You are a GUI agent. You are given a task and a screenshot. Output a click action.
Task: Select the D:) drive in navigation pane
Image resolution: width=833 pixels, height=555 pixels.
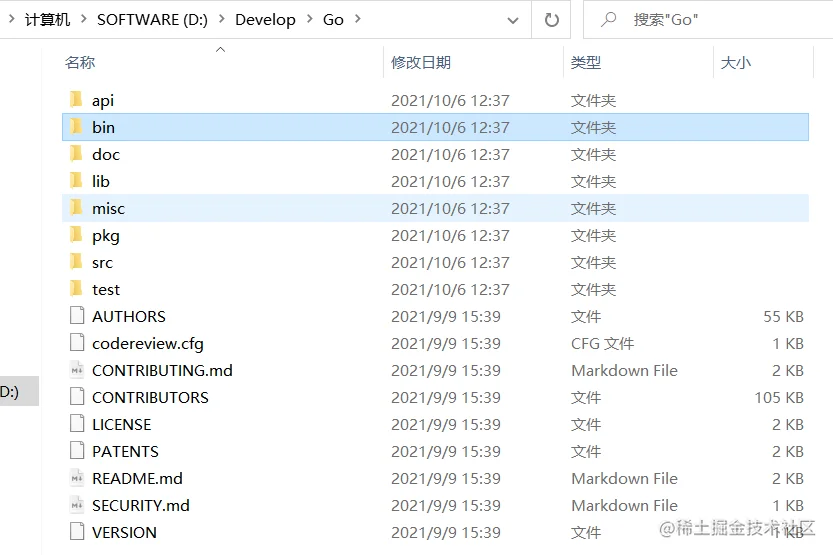(x=19, y=391)
